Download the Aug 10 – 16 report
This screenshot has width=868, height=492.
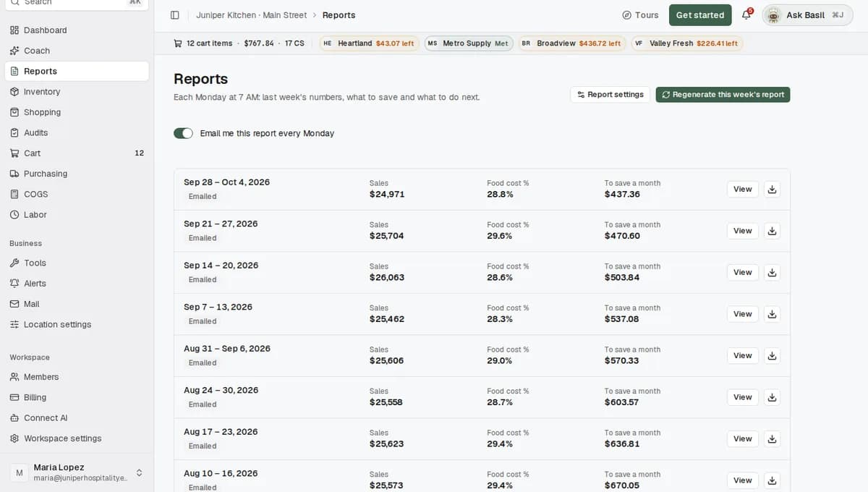coord(772,480)
